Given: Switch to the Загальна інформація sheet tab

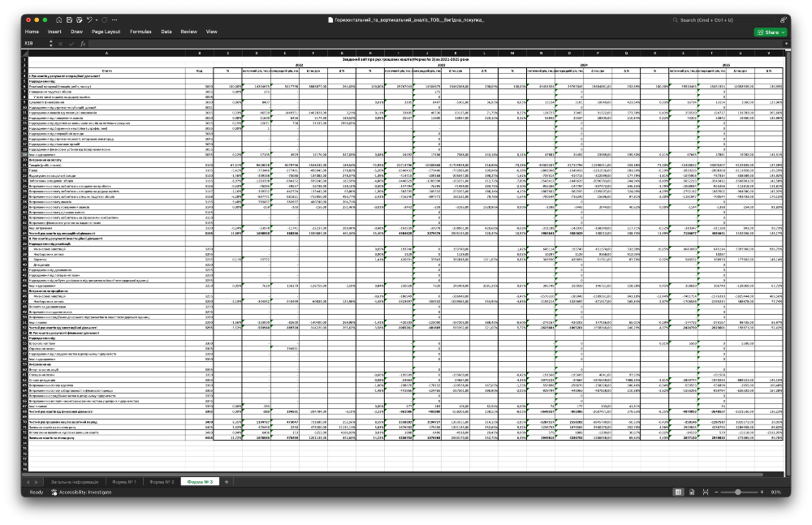Looking at the screenshot, I should pyautogui.click(x=74, y=482).
